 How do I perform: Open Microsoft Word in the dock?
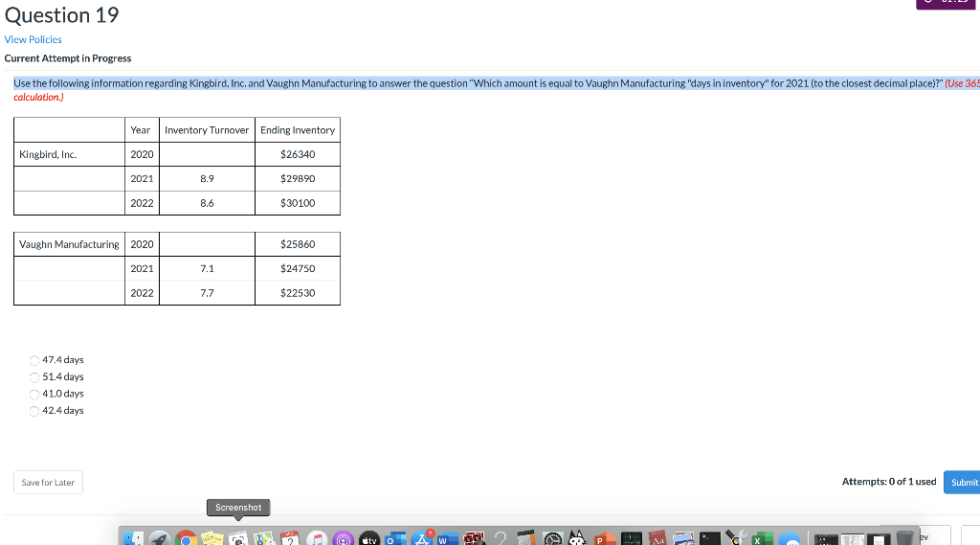click(x=448, y=538)
